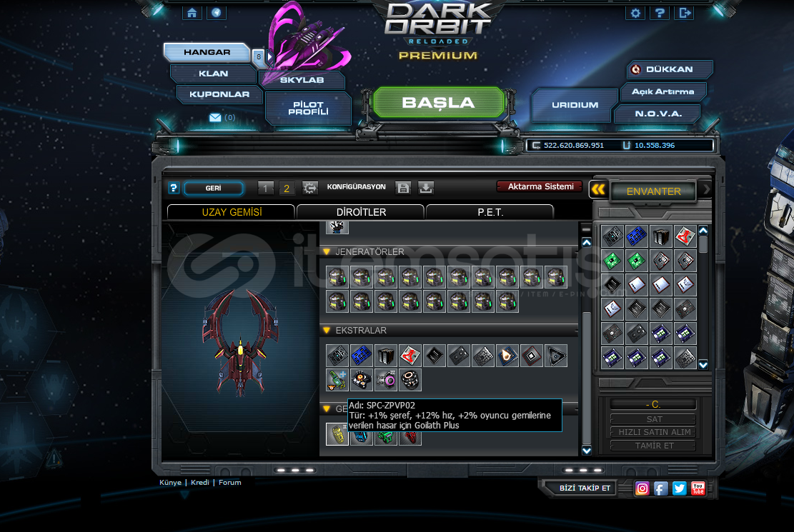Open the blue hangar help question mark
Viewport: 794px width, 532px height.
pos(174,189)
